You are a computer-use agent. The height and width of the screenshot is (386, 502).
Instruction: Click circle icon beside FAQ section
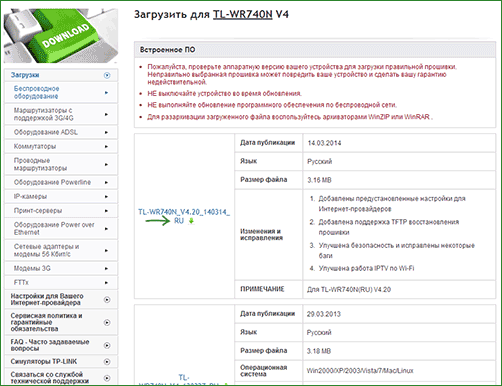click(x=107, y=346)
